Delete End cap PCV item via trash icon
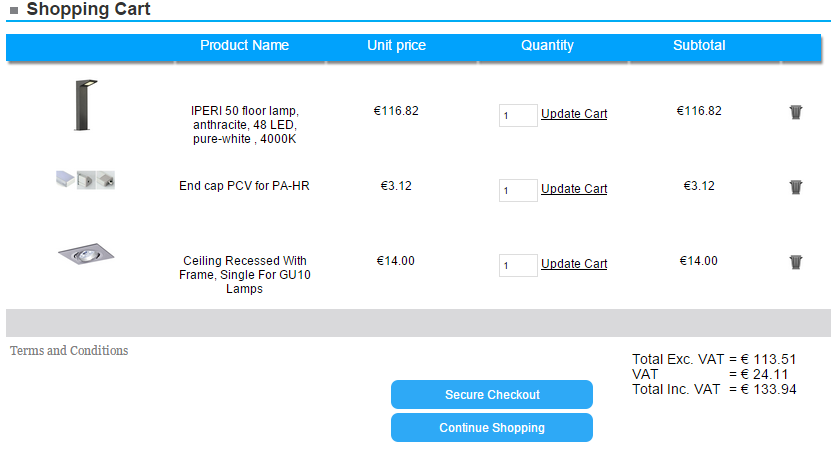The height and width of the screenshot is (451, 836). (x=795, y=187)
